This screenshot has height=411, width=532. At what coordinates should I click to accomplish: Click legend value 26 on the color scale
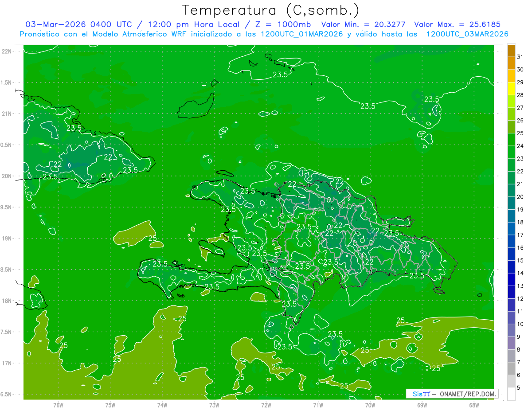pyautogui.click(x=520, y=120)
